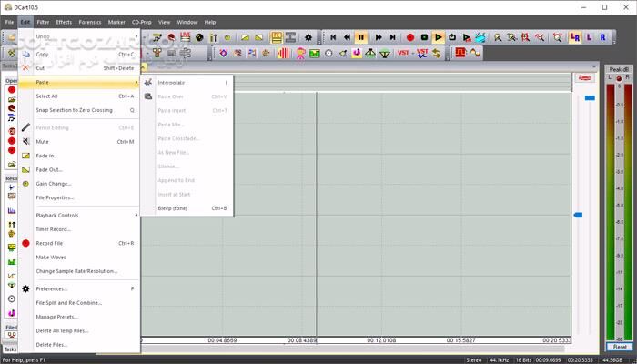
Task: Click the red Record button in toolbar
Action: click(410, 37)
